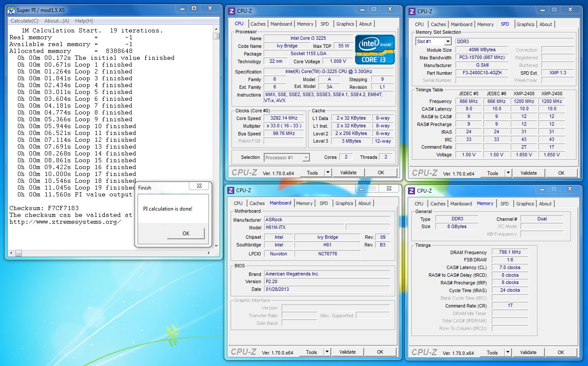The width and height of the screenshot is (588, 366).
Task: Click the DRAM Frequency value 798.1 MHz
Action: point(510,252)
